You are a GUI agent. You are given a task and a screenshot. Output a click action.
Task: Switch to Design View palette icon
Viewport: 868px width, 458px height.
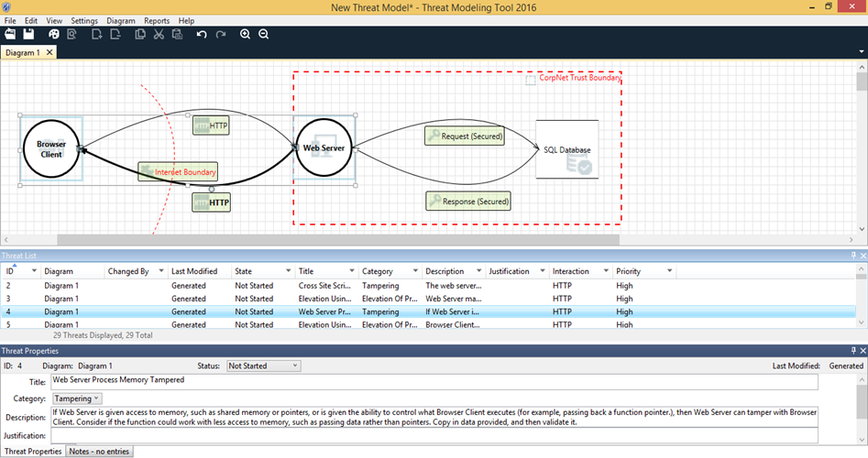point(54,34)
